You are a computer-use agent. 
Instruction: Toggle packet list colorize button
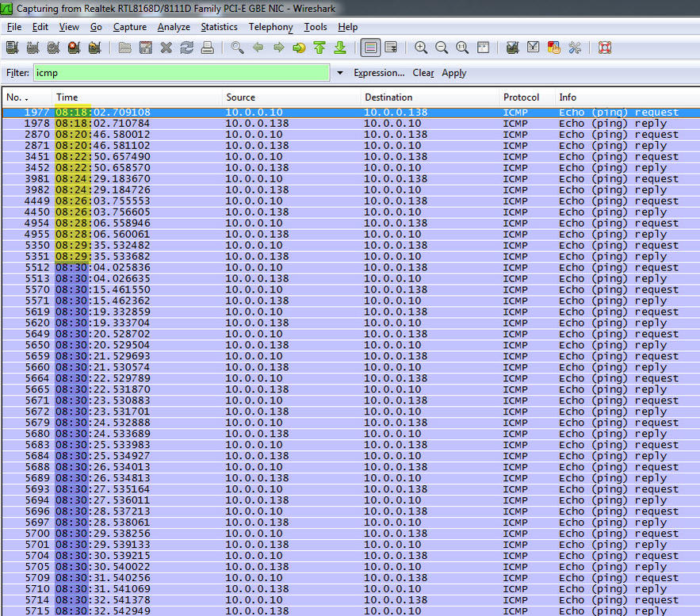pos(370,48)
